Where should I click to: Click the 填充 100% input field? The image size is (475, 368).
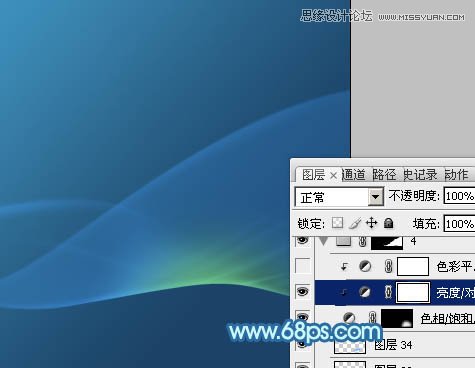coord(459,224)
